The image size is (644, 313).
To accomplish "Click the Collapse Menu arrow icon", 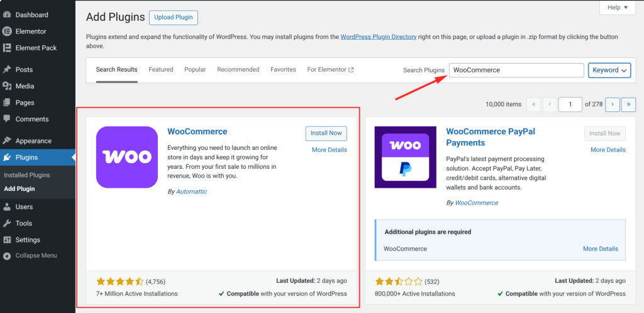I will tap(6, 256).
